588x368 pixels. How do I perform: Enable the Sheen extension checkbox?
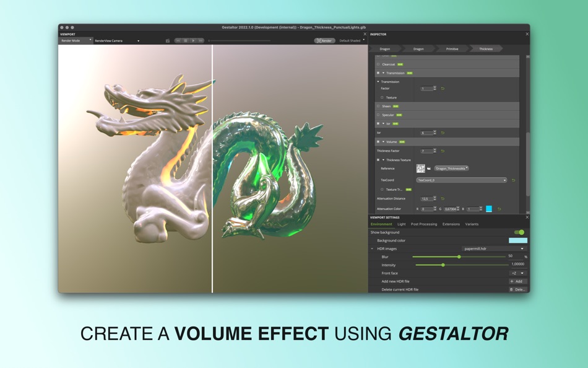click(x=378, y=107)
